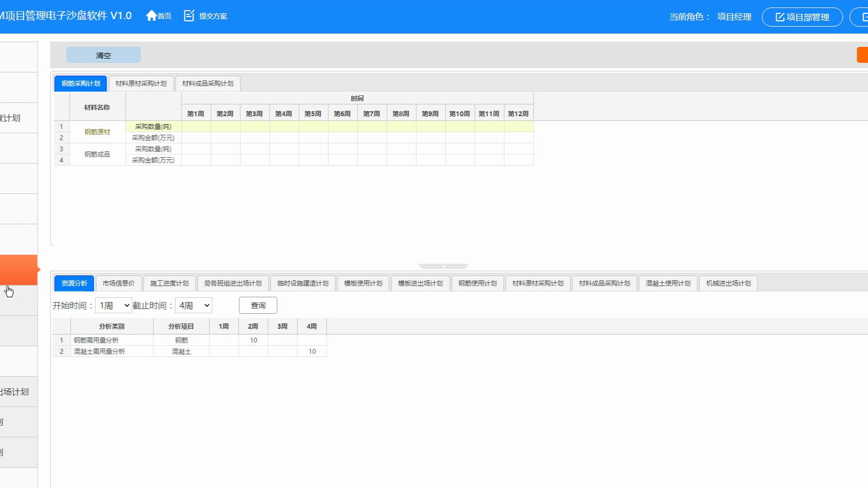
Task: Click the 第5周 column header
Action: 314,113
